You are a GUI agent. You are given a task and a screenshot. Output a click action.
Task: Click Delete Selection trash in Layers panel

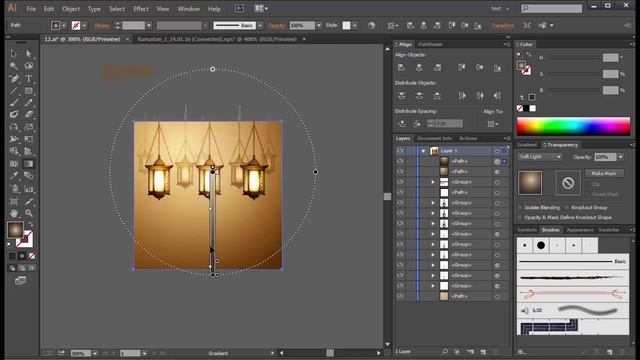pos(496,351)
